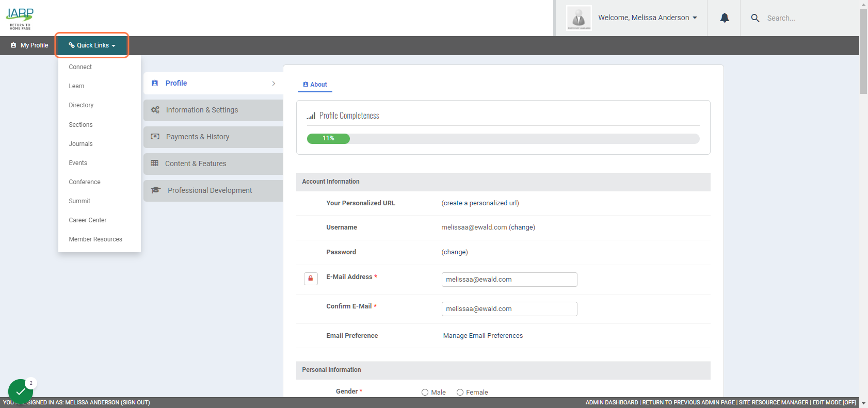Click Sign Out in the footer bar

pos(136,403)
